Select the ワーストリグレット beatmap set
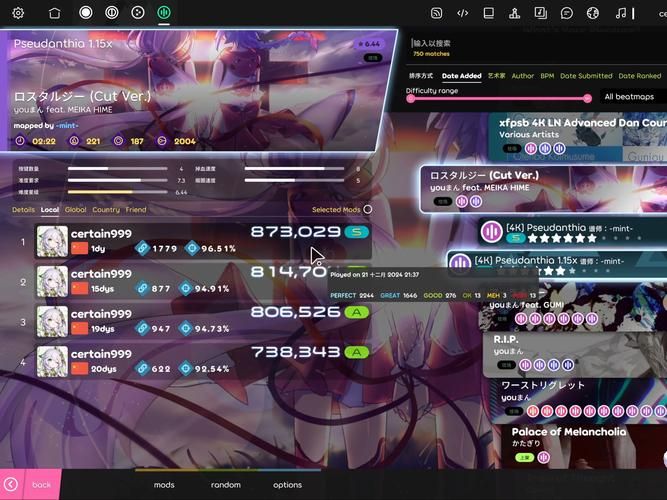667x500 pixels. coord(581,400)
